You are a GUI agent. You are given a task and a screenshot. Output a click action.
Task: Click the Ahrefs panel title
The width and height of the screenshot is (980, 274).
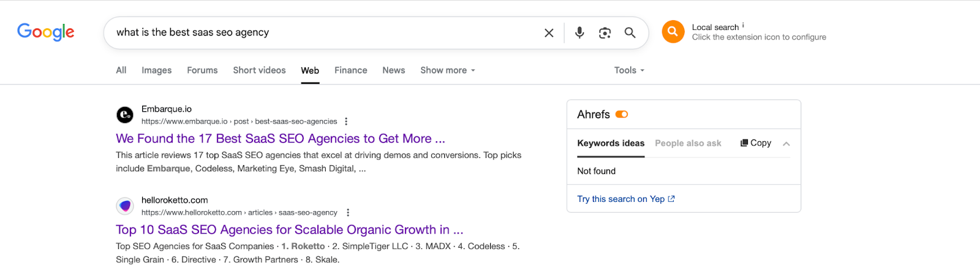coord(594,114)
